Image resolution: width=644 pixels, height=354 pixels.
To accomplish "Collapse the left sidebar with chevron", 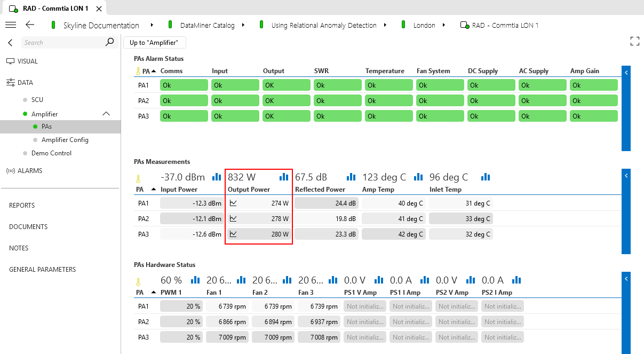I will click(x=10, y=43).
